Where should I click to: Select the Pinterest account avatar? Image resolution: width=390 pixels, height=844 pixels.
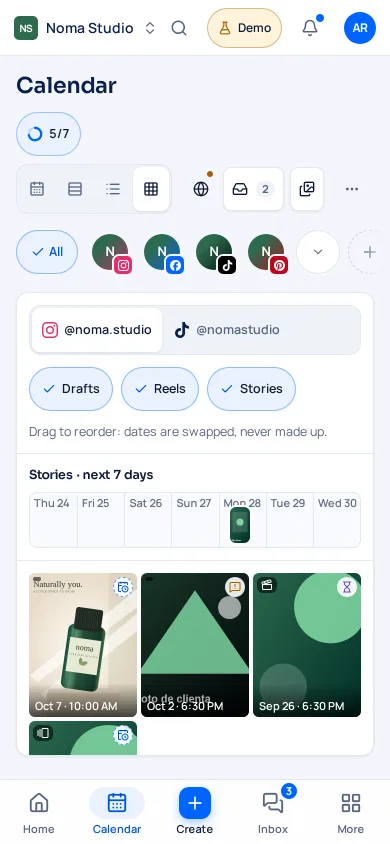point(267,253)
